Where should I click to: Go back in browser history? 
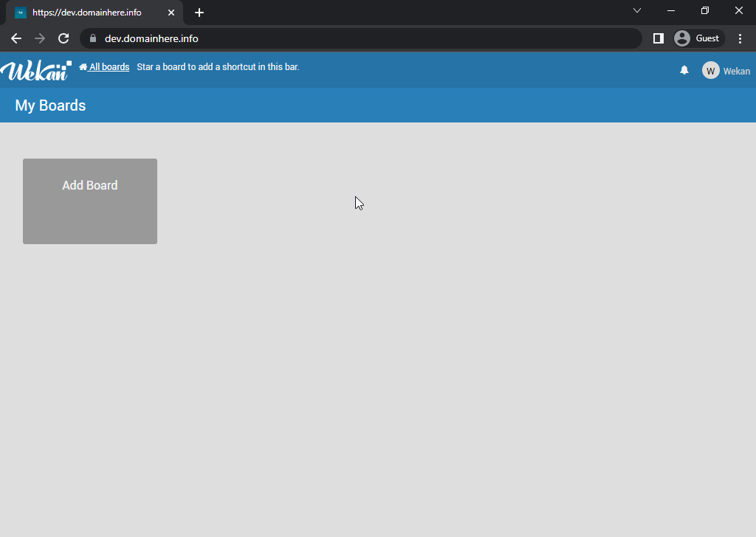[x=16, y=38]
